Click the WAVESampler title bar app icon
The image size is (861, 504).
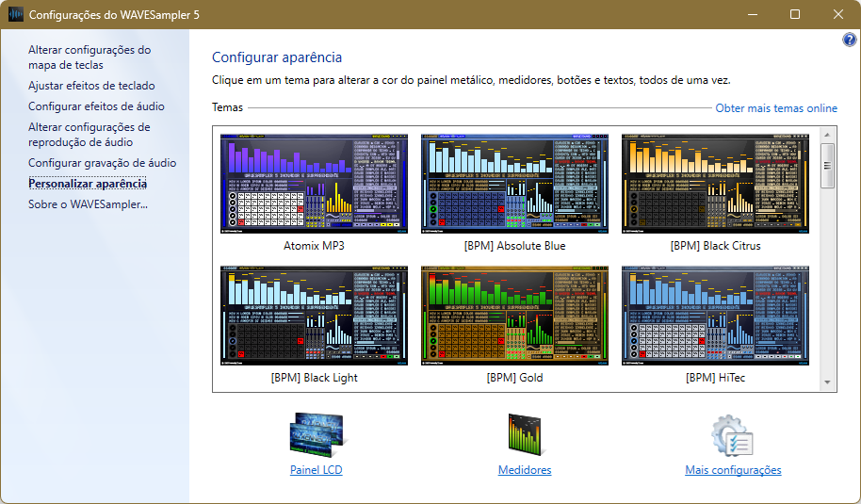pyautogui.click(x=16, y=14)
